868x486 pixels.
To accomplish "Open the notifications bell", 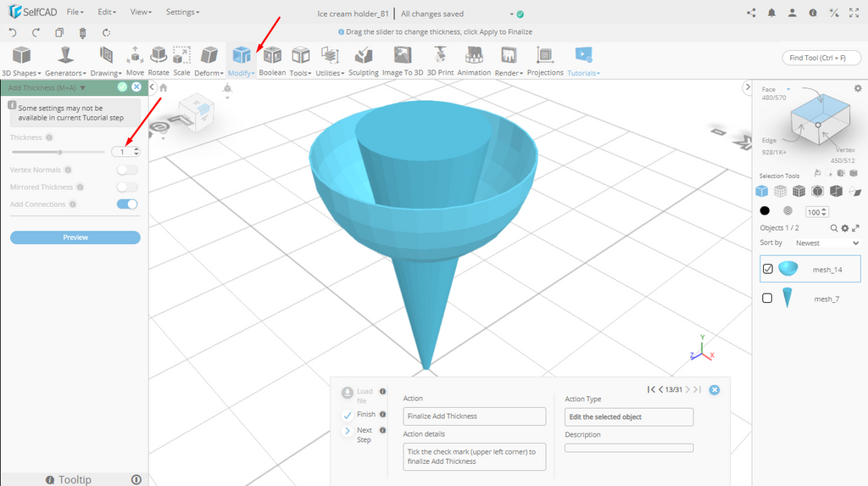I will coord(771,13).
